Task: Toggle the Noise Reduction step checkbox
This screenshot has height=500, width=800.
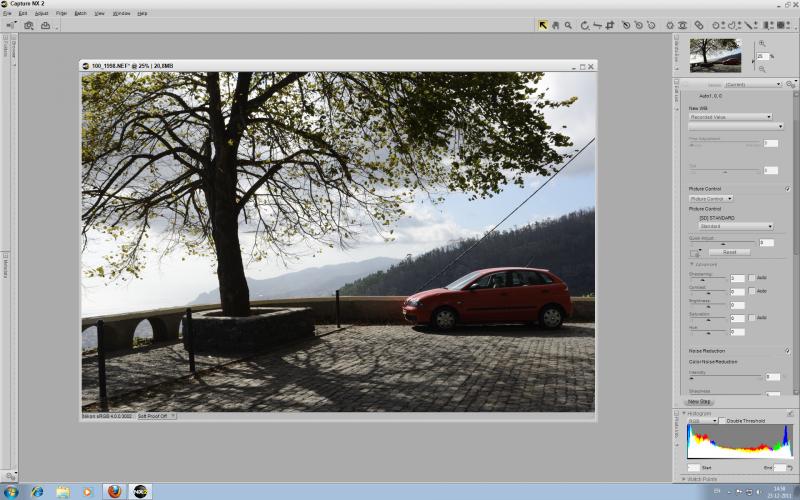Action: pyautogui.click(x=788, y=351)
